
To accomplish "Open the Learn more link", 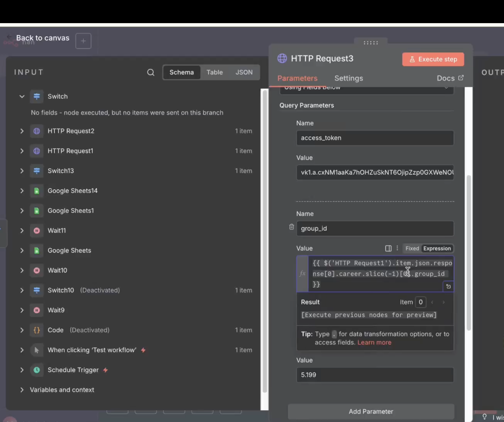I will (374, 342).
